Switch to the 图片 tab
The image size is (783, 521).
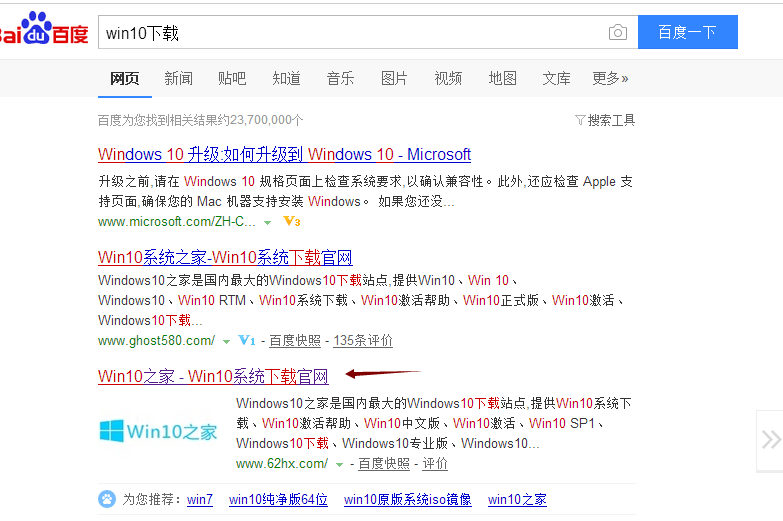(394, 78)
